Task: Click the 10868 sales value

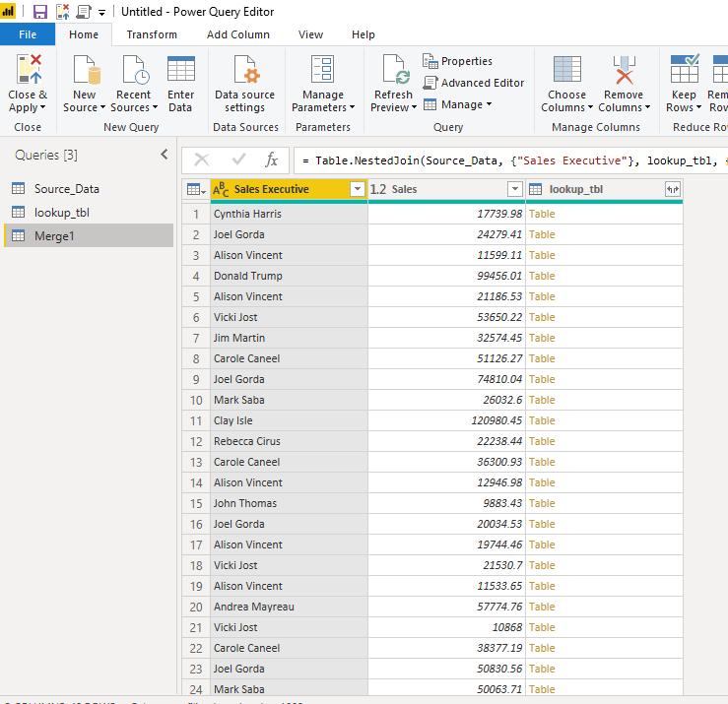Action: (446, 627)
